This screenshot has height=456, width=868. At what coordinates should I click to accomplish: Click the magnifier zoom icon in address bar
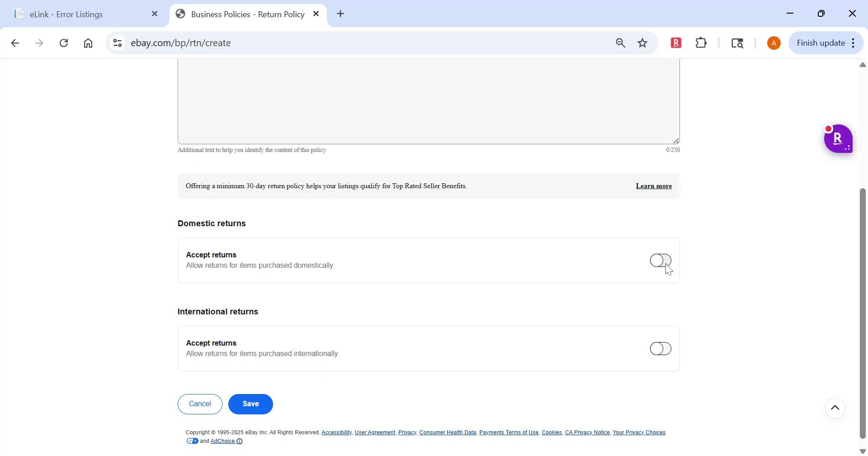[x=620, y=43]
